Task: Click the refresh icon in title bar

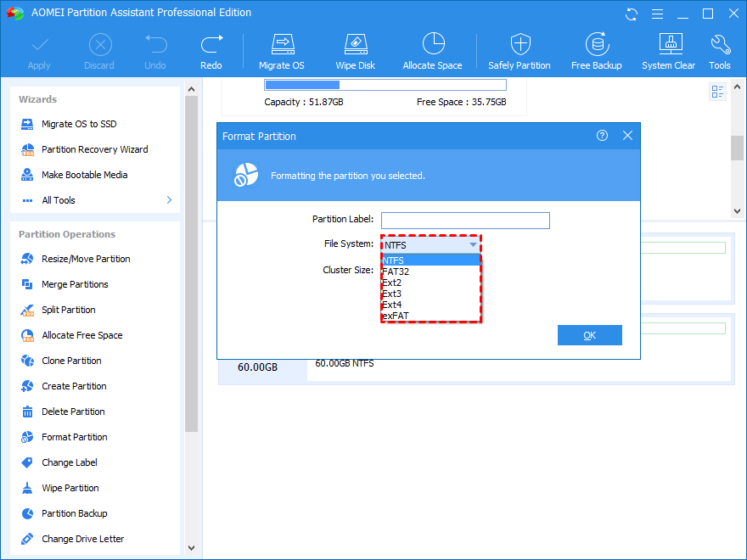Action: 632,14
